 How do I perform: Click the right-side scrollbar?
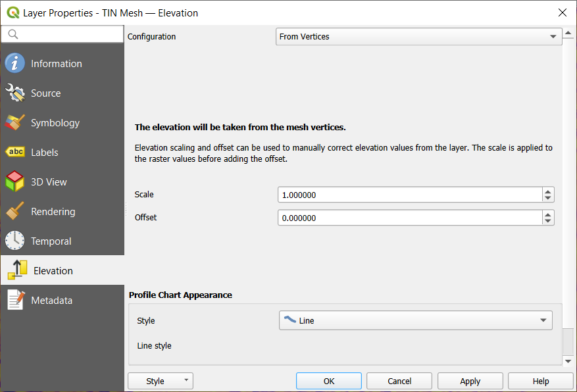coord(567,197)
